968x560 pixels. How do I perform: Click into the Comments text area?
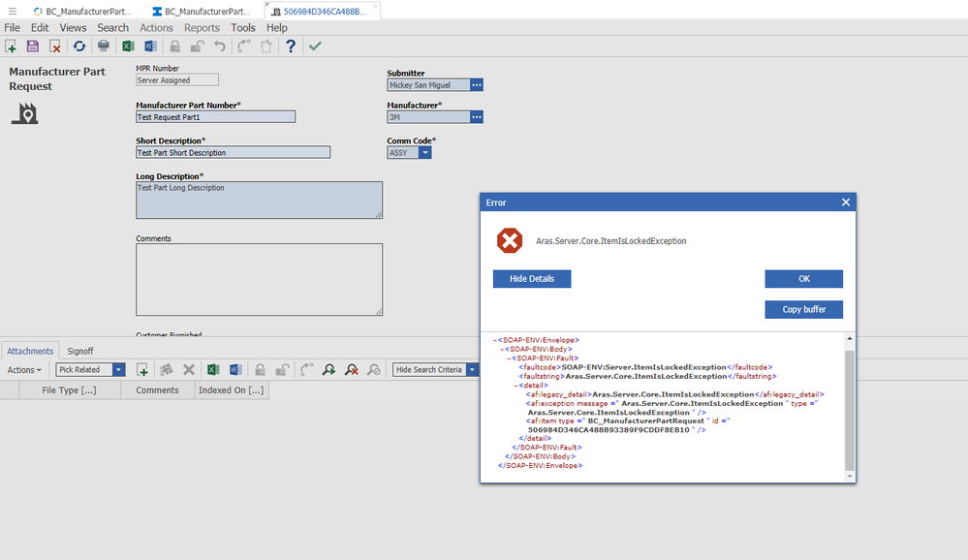point(259,279)
